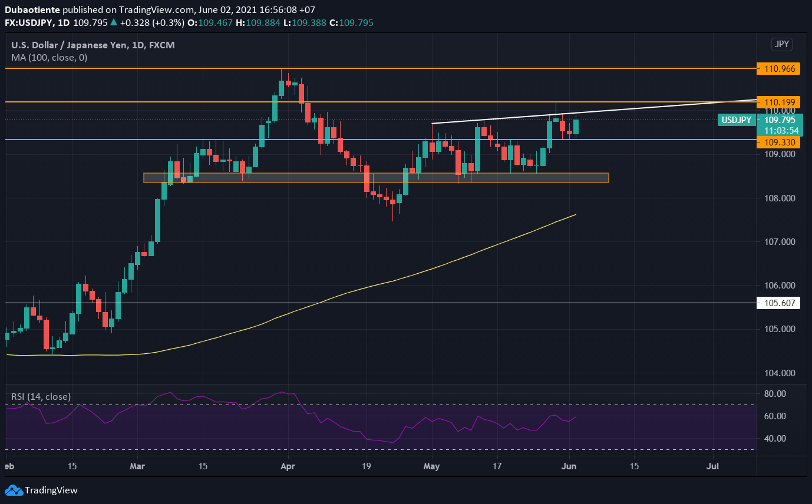Click the Jun label on time axis
The width and height of the screenshot is (812, 504).
point(570,466)
